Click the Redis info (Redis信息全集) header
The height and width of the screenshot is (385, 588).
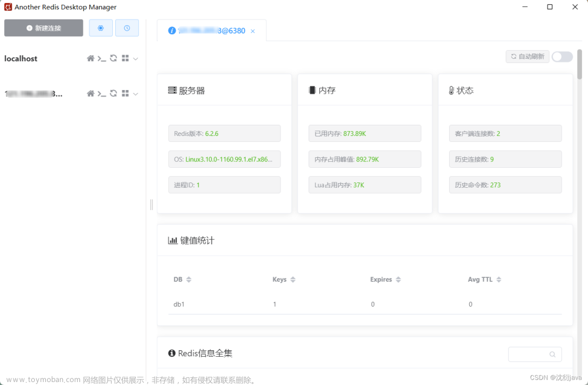201,353
